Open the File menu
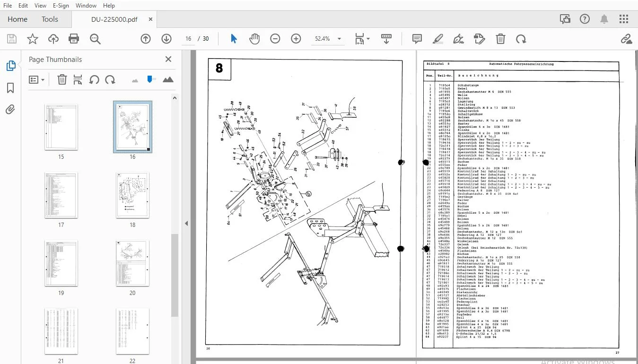 tap(8, 6)
